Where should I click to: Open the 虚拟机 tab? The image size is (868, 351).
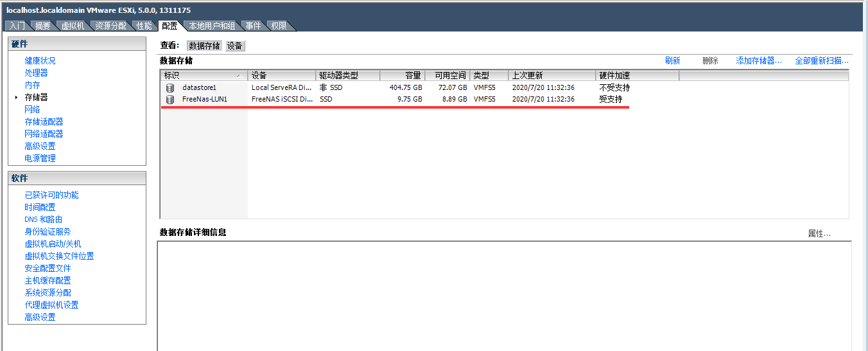click(x=73, y=26)
